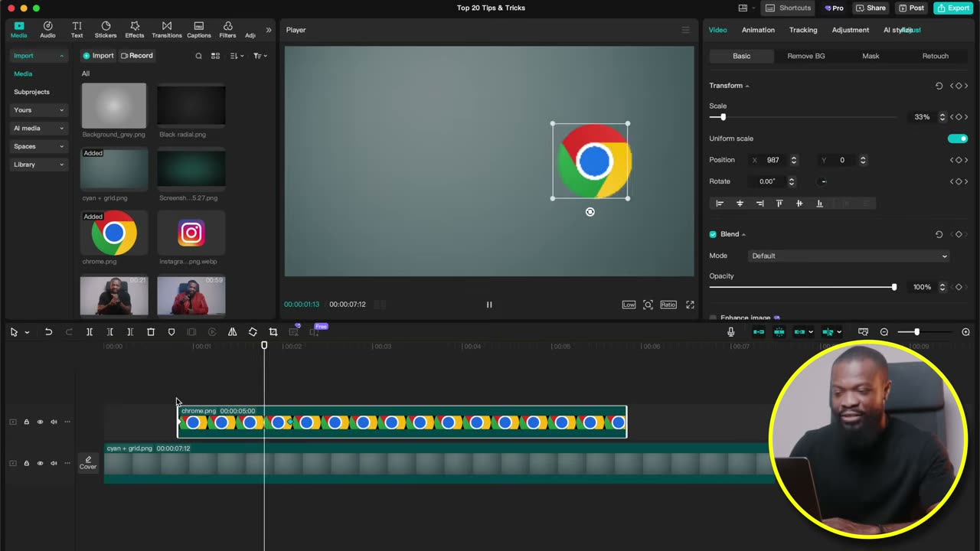The image size is (980, 551).
Task: Adjust the Scale slider handle
Action: coord(723,117)
